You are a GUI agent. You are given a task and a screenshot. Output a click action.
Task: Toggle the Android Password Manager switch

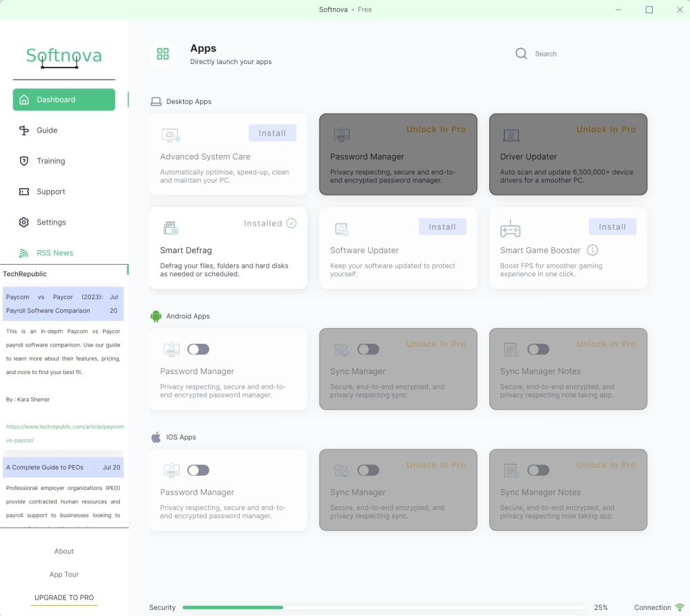click(199, 349)
